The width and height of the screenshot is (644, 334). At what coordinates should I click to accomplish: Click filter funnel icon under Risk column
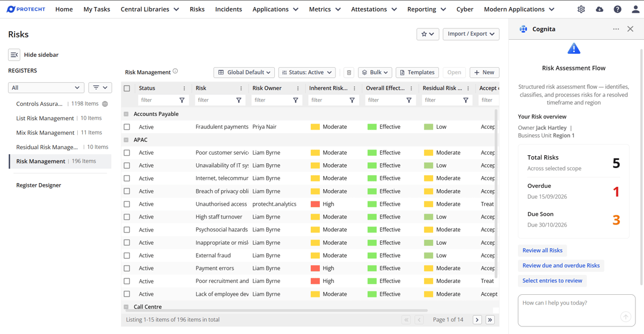[x=239, y=100]
